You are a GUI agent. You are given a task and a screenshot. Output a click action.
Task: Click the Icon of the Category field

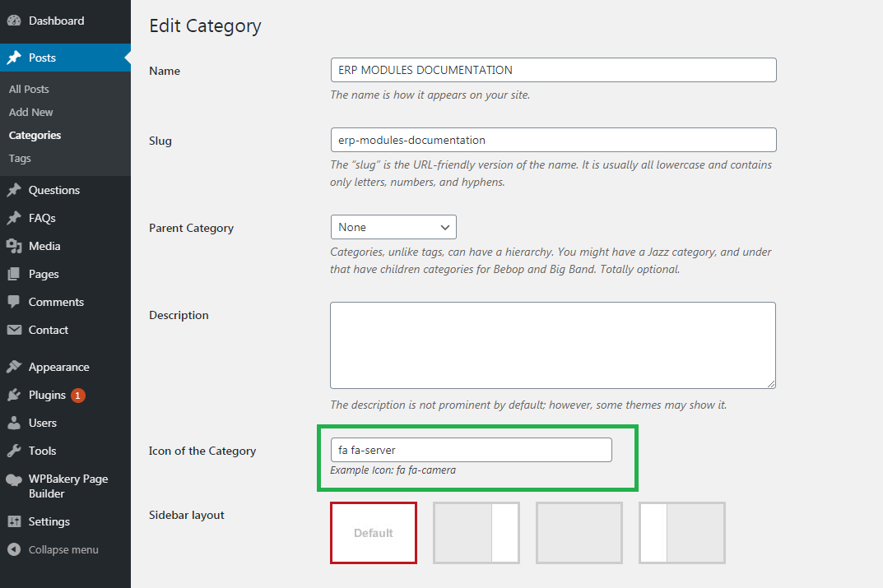point(471,450)
